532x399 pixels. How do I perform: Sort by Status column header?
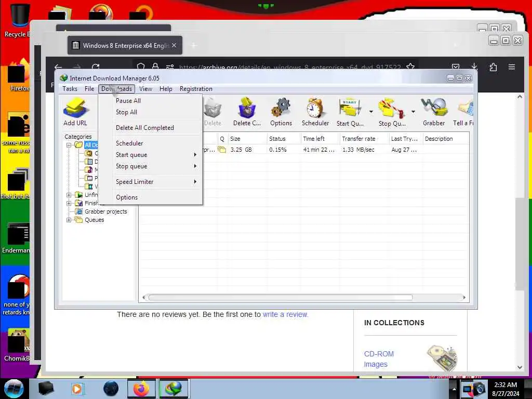[x=284, y=139]
